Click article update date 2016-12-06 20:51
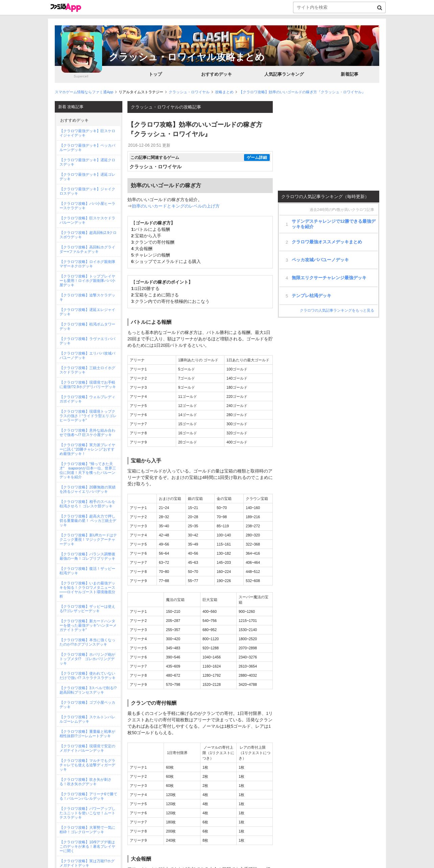The width and height of the screenshot is (434, 868). 149,145
